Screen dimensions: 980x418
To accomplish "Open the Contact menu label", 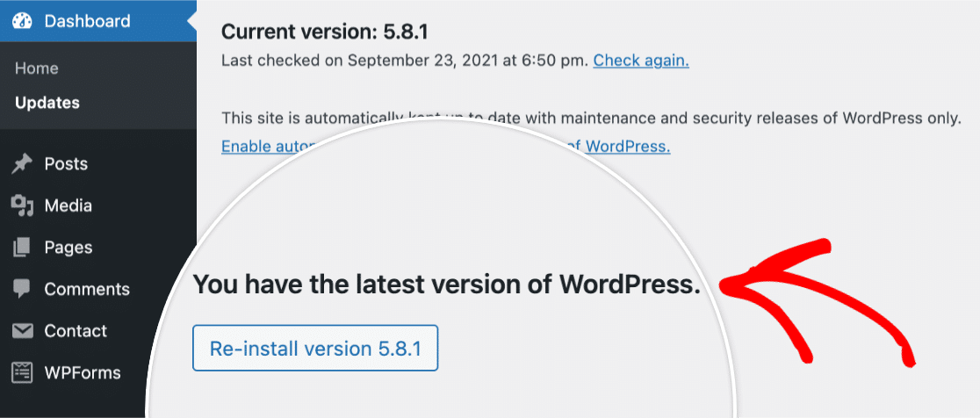I will [x=76, y=330].
